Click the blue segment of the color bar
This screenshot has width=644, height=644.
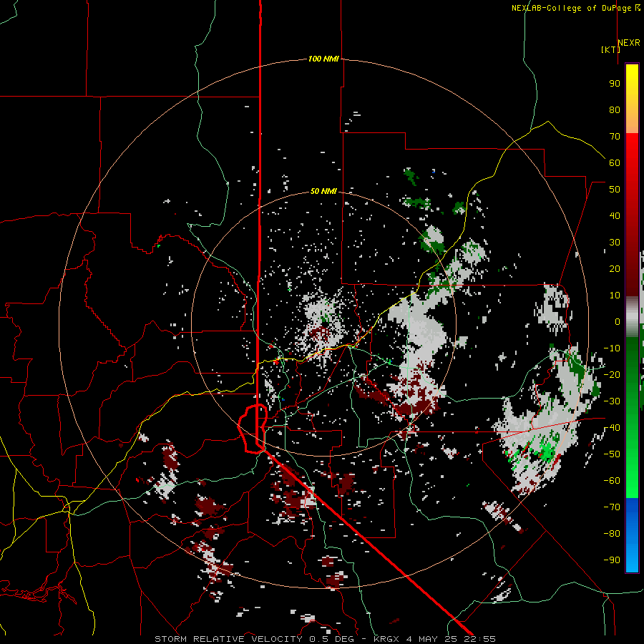(632, 535)
